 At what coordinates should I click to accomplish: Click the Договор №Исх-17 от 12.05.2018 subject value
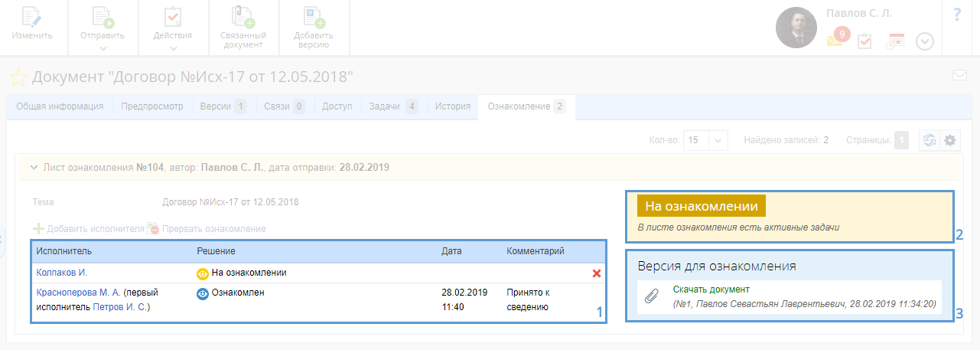231,202
